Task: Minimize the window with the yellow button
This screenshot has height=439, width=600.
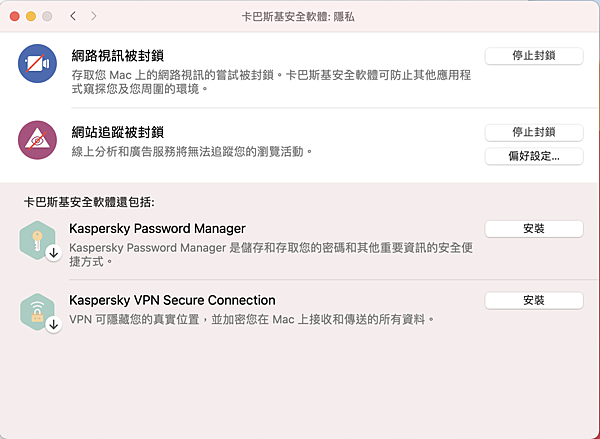Action: click(x=30, y=17)
